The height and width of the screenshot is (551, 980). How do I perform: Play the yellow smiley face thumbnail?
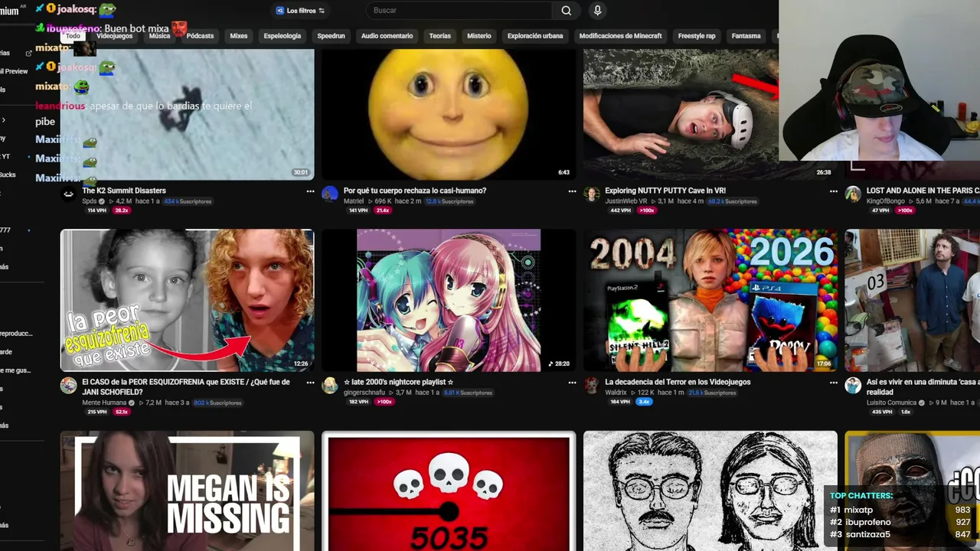[449, 114]
